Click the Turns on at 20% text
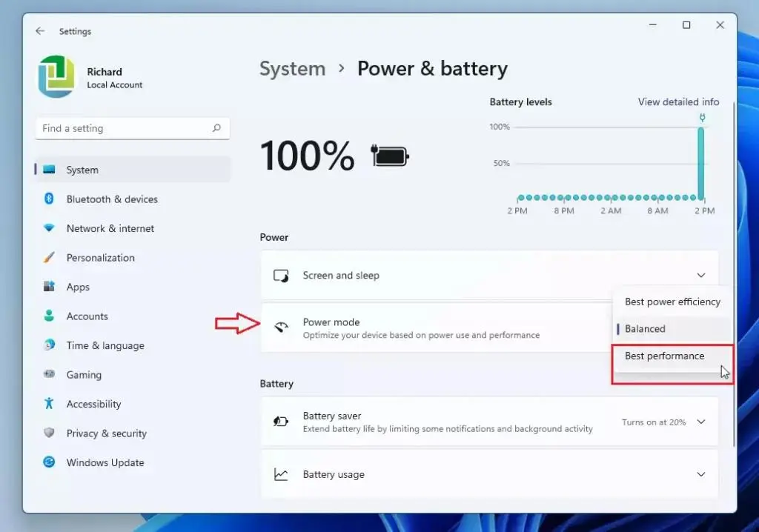The image size is (759, 532). coord(654,422)
